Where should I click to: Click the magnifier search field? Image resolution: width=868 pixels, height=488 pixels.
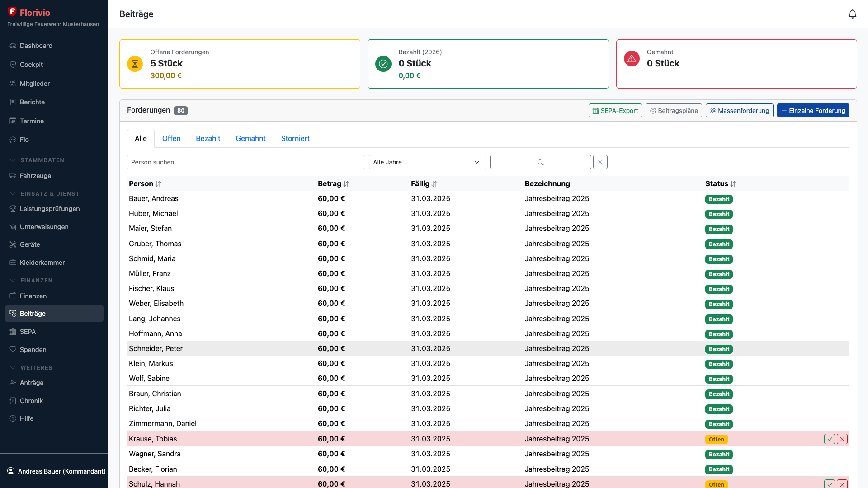(540, 162)
